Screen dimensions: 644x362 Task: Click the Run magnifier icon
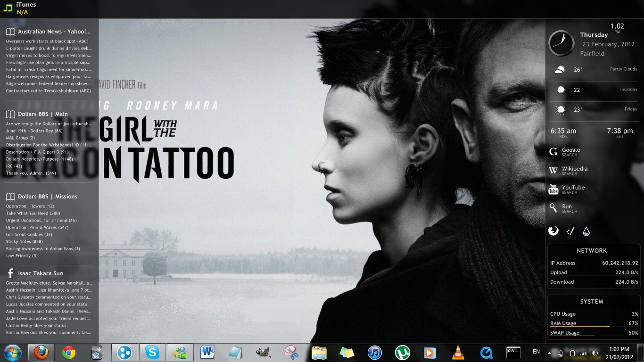coord(553,208)
